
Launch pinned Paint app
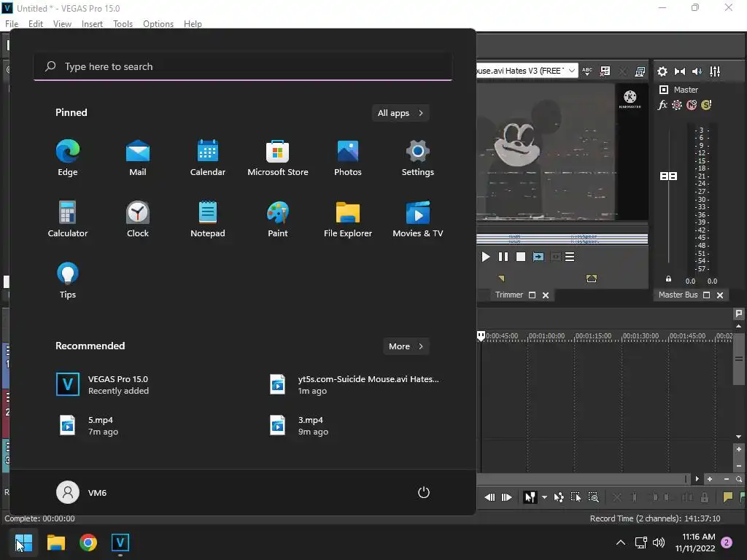click(278, 219)
